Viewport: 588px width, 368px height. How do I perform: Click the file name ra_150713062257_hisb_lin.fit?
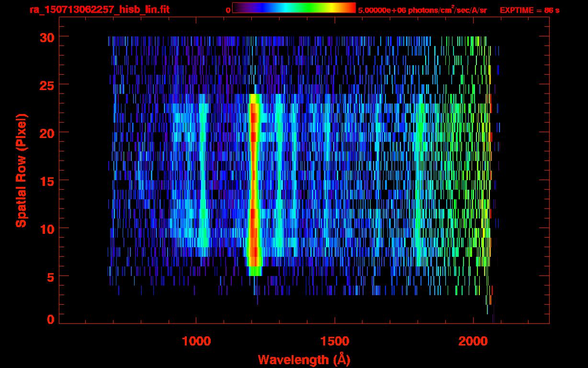coord(100,10)
